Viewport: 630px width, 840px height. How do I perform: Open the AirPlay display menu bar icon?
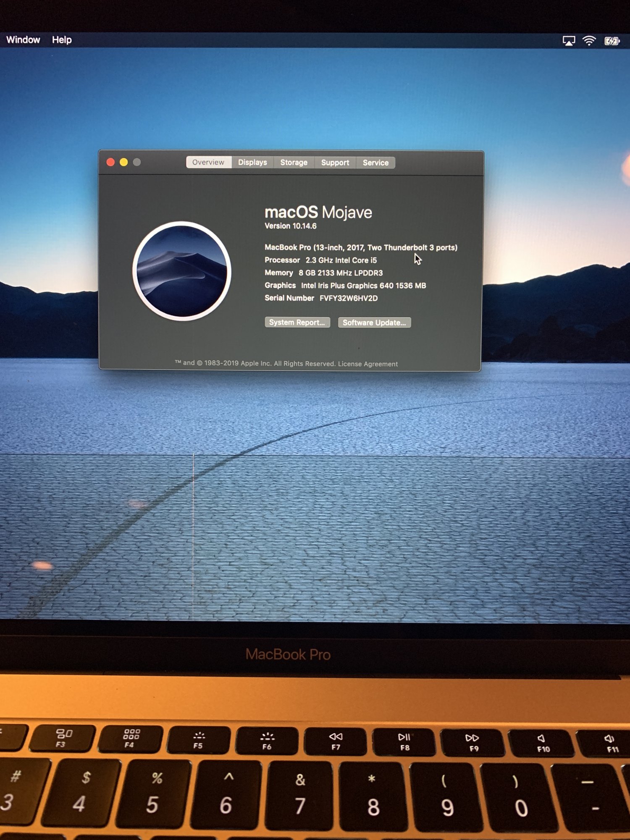tap(569, 41)
